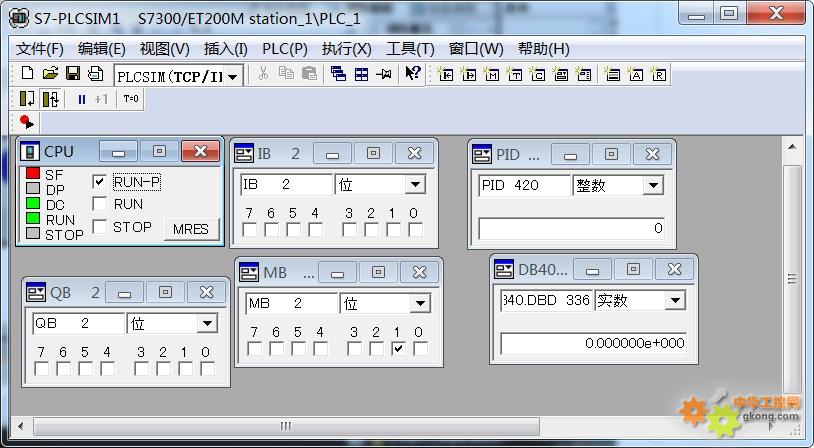
Task: Uncheck bit 1 of MB 2
Action: (398, 348)
